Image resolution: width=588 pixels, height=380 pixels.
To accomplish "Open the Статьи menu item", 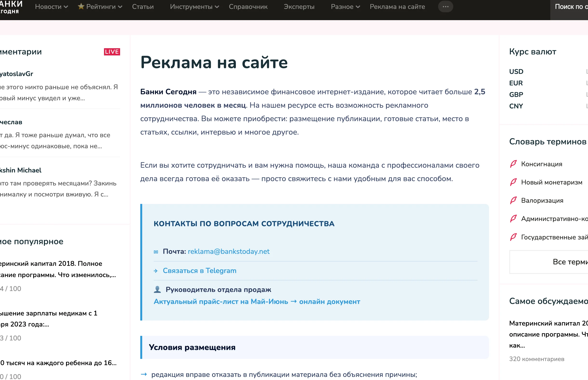I will (143, 7).
